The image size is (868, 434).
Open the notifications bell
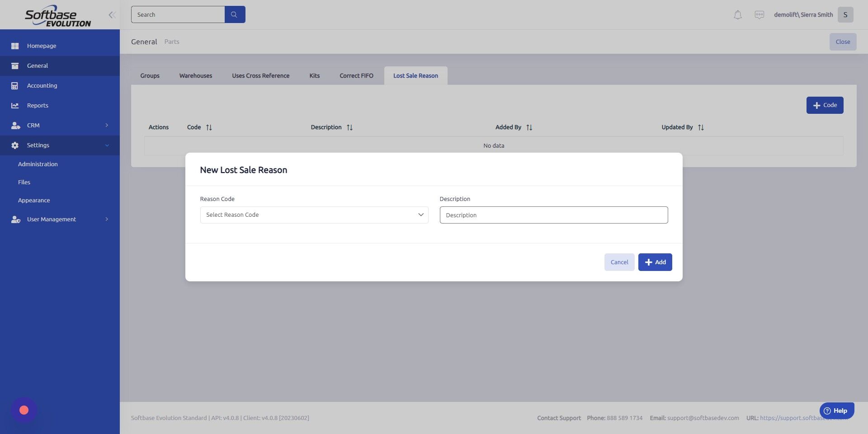coord(738,14)
